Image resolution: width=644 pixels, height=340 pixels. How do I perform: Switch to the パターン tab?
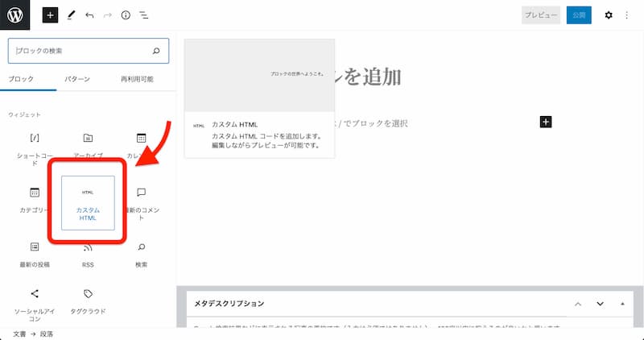76,79
